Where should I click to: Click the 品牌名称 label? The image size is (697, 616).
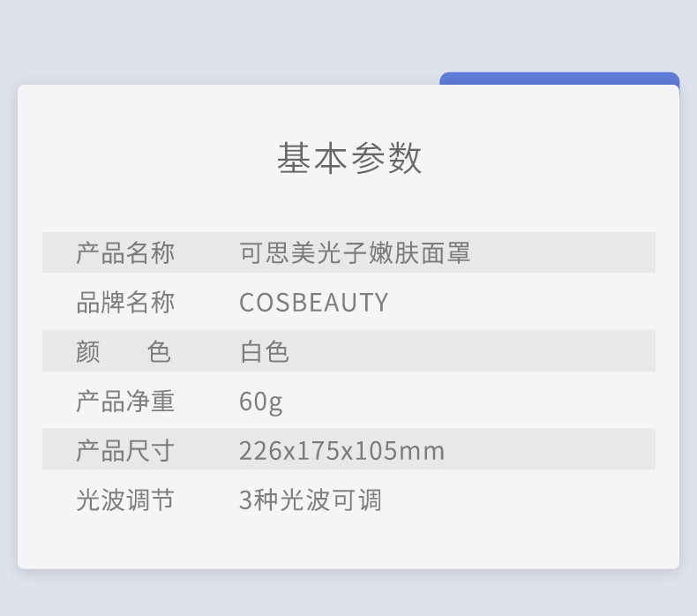(125, 303)
